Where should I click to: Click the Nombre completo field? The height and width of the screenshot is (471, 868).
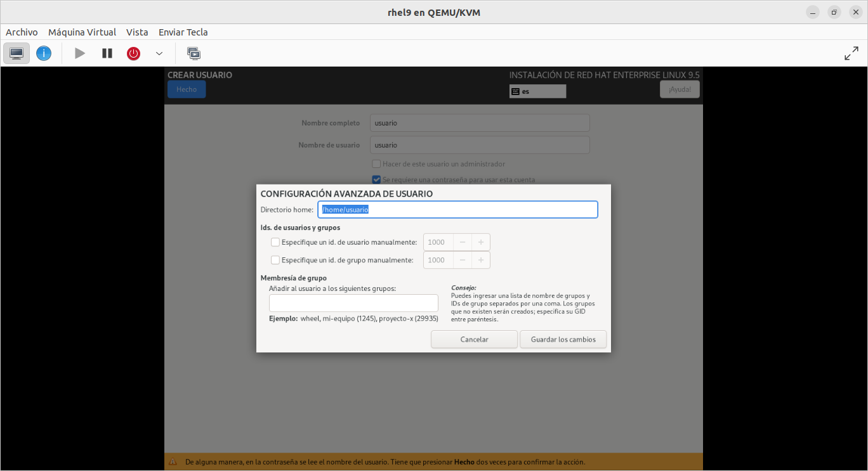[x=480, y=123]
